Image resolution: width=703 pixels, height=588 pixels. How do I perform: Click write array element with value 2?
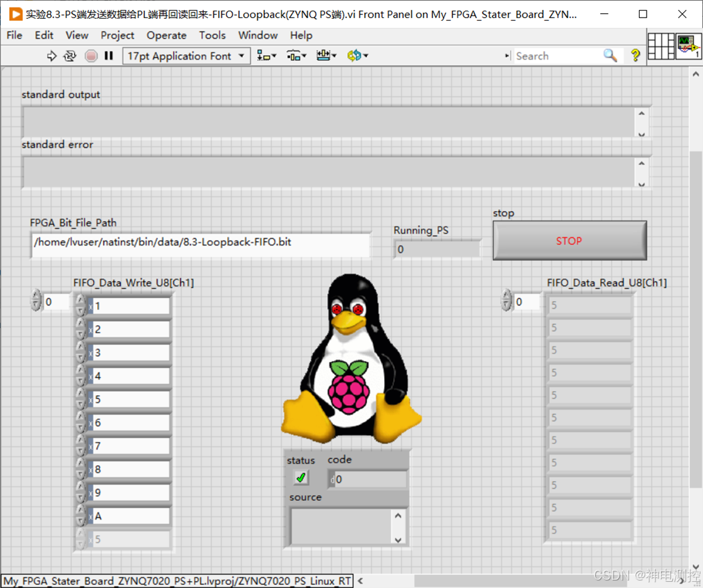pyautogui.click(x=131, y=329)
